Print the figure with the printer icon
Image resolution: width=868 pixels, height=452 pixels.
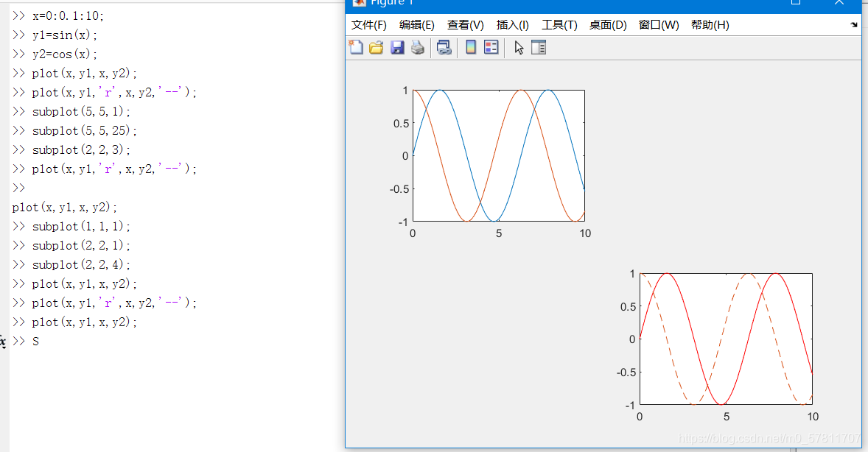417,48
